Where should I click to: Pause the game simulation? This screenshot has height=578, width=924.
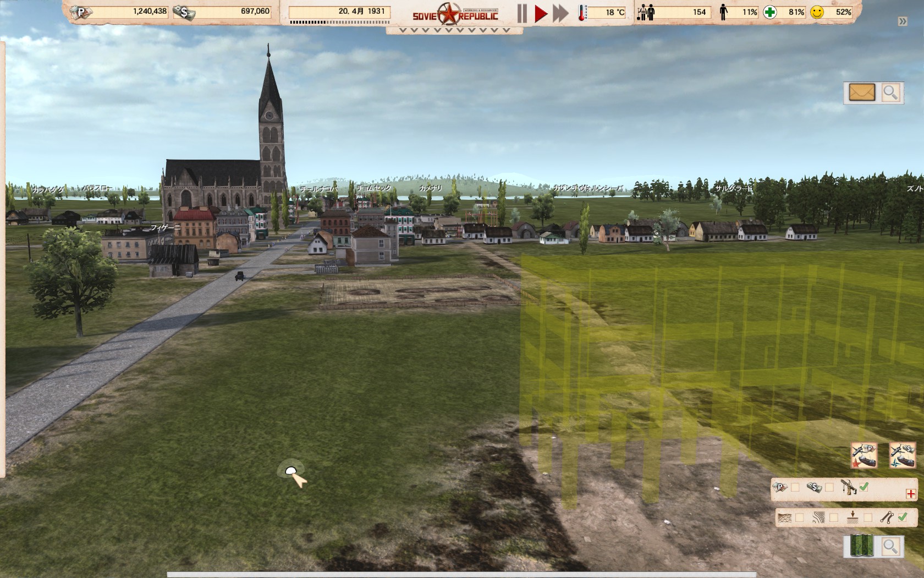point(522,13)
